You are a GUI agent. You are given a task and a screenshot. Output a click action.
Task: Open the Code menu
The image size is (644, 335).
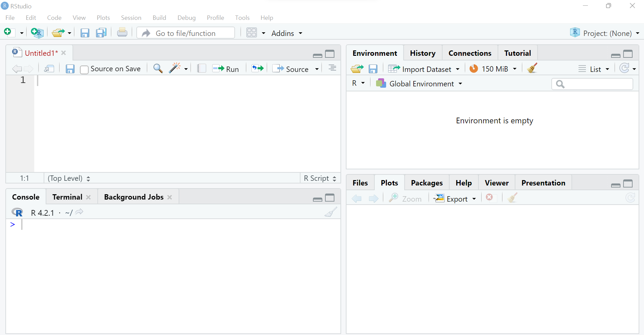tap(54, 17)
